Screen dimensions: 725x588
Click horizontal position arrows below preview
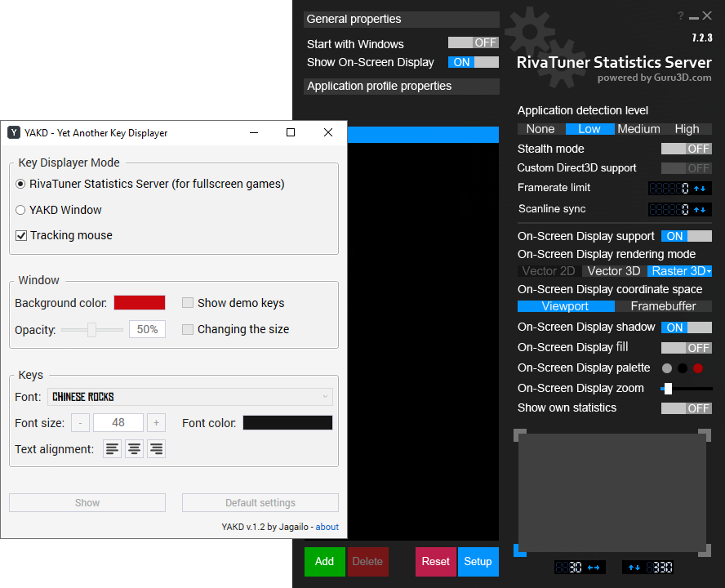pyautogui.click(x=594, y=568)
